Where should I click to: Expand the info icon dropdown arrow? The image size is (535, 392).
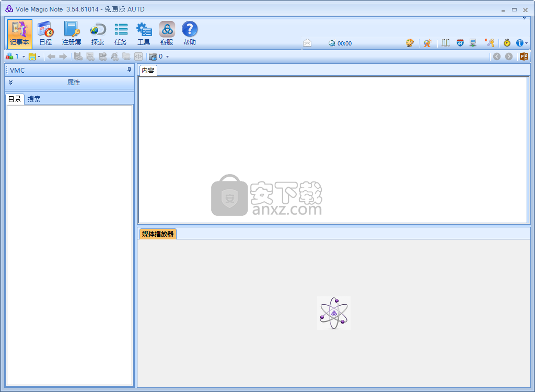[x=527, y=43]
